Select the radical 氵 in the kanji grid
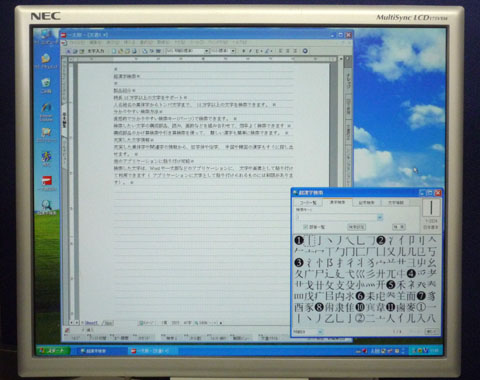 [391, 240]
